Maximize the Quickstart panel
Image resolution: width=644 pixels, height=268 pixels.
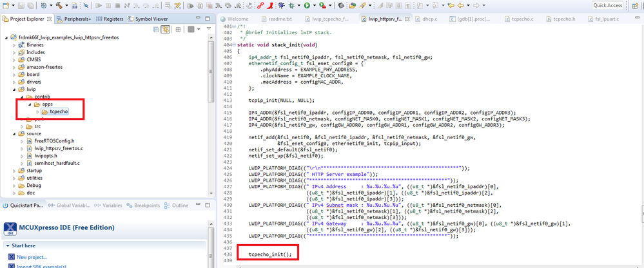[208, 206]
